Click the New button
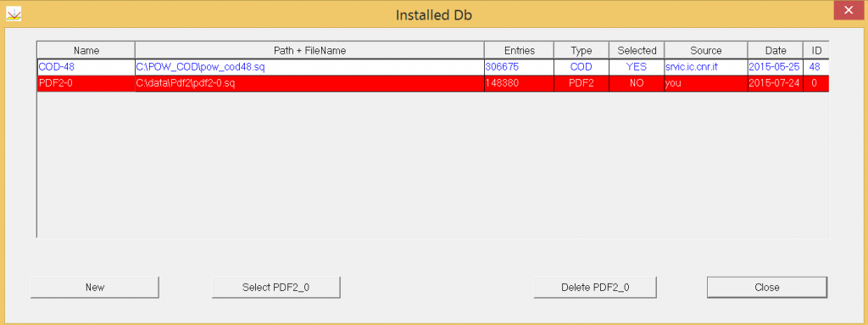 click(95, 288)
